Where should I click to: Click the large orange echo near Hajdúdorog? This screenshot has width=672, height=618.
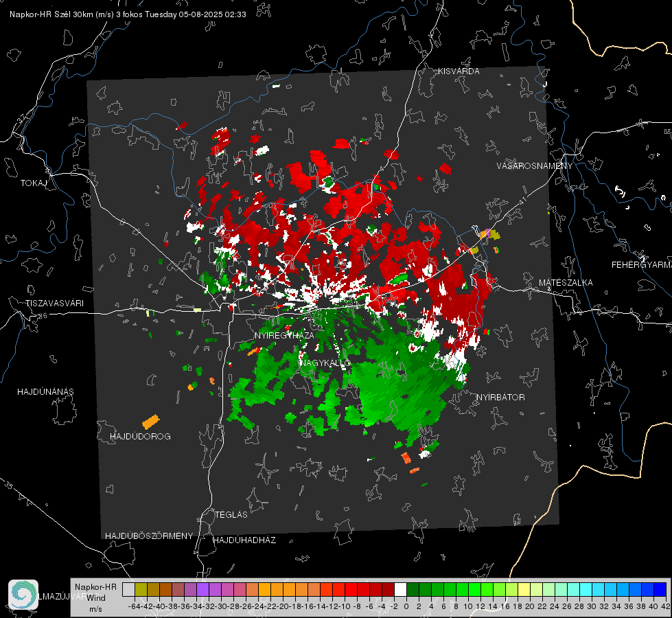(151, 422)
